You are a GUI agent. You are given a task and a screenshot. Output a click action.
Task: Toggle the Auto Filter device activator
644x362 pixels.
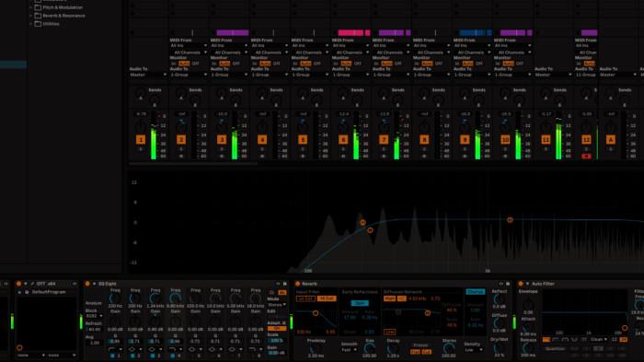521,284
